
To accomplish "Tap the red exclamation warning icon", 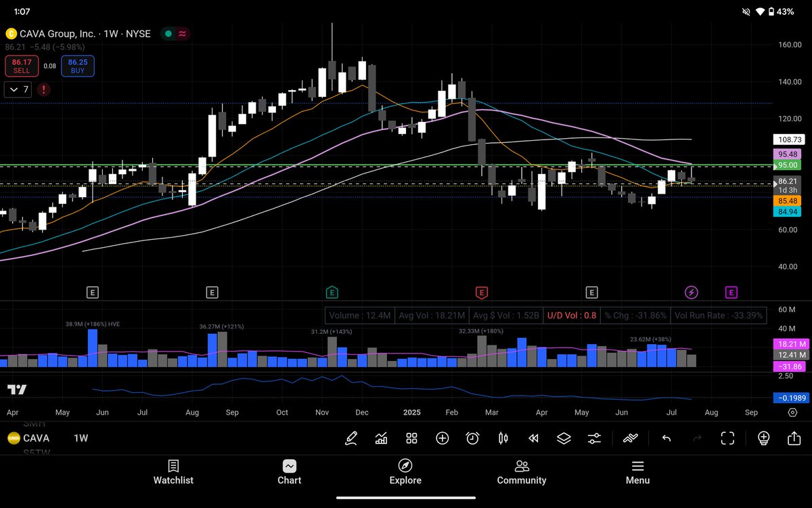I will (43, 89).
